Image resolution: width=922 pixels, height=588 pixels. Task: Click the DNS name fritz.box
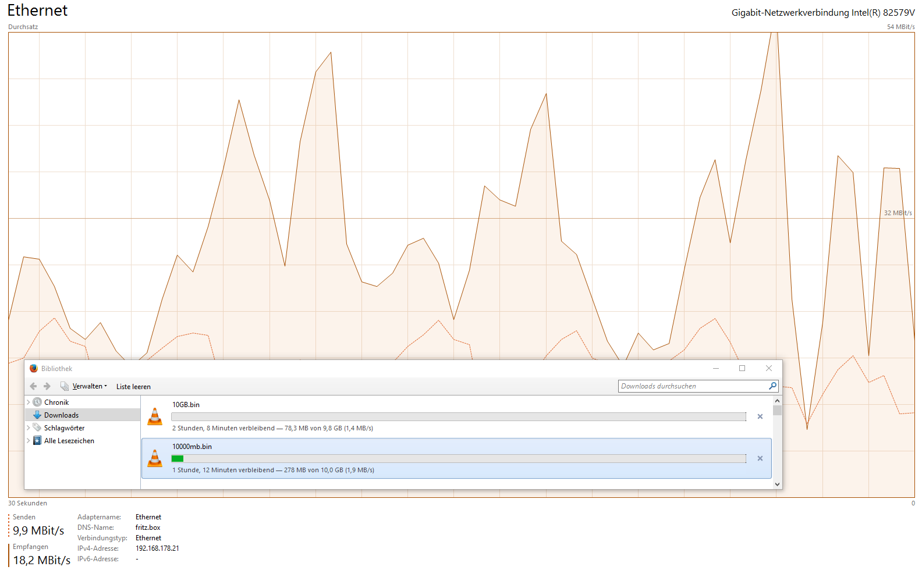(148, 528)
